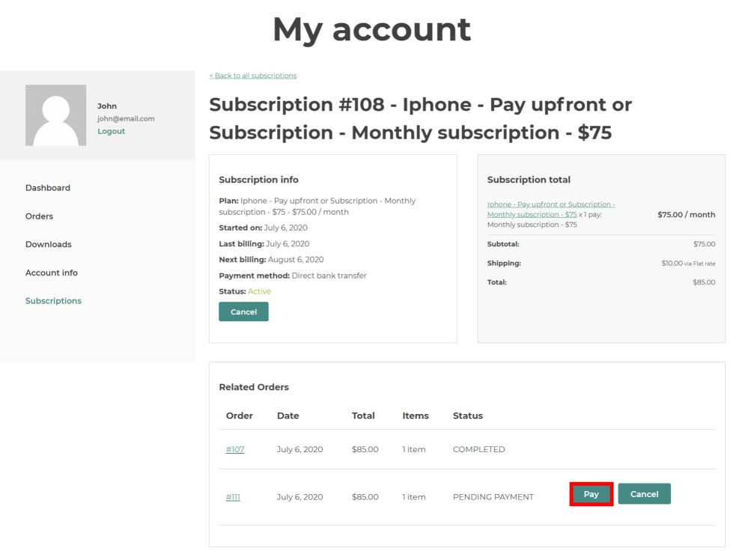Open the Iphone monthly subscription product link
The height and width of the screenshot is (560, 748).
coord(552,209)
